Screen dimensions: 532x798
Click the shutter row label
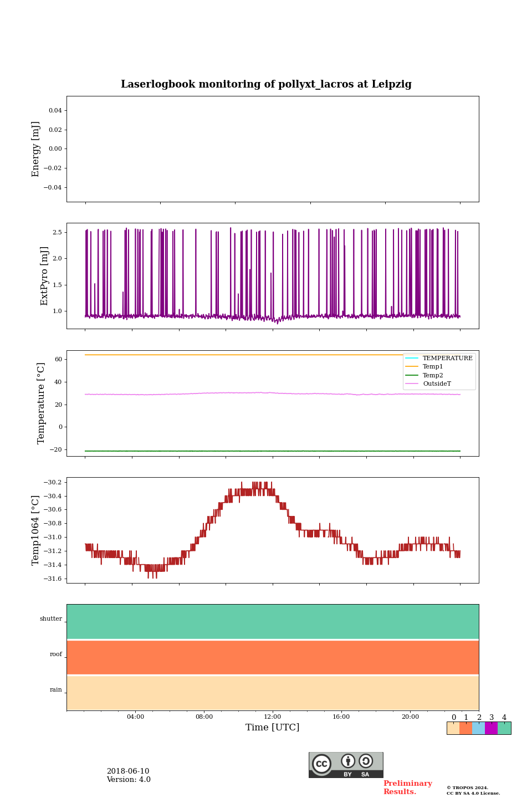51,618
